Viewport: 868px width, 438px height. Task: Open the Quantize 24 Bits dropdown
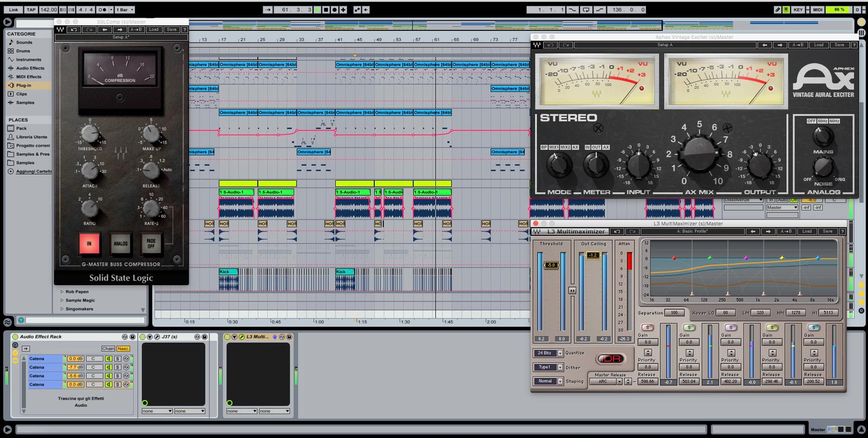pos(548,353)
